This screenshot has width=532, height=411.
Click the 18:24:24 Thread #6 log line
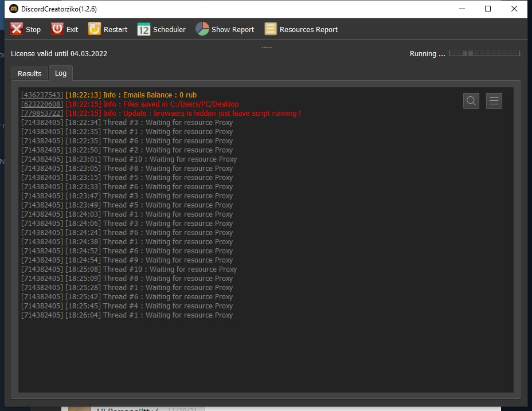click(x=127, y=233)
